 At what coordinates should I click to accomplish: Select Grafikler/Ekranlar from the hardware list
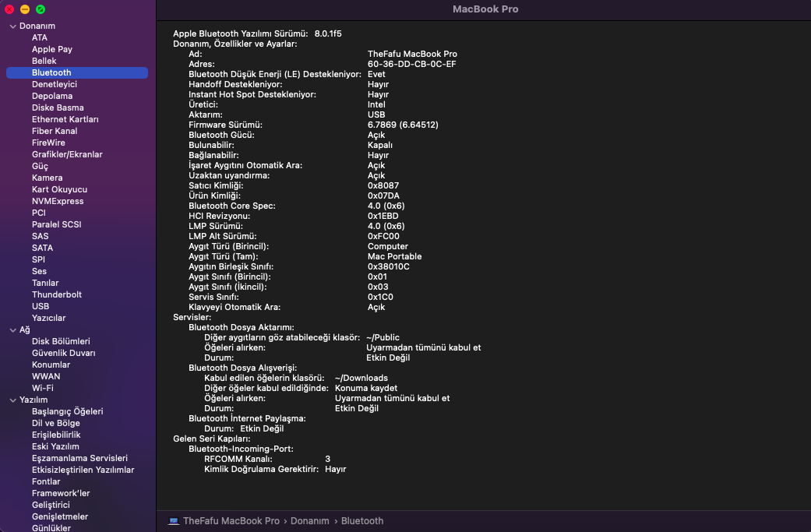[x=66, y=154]
